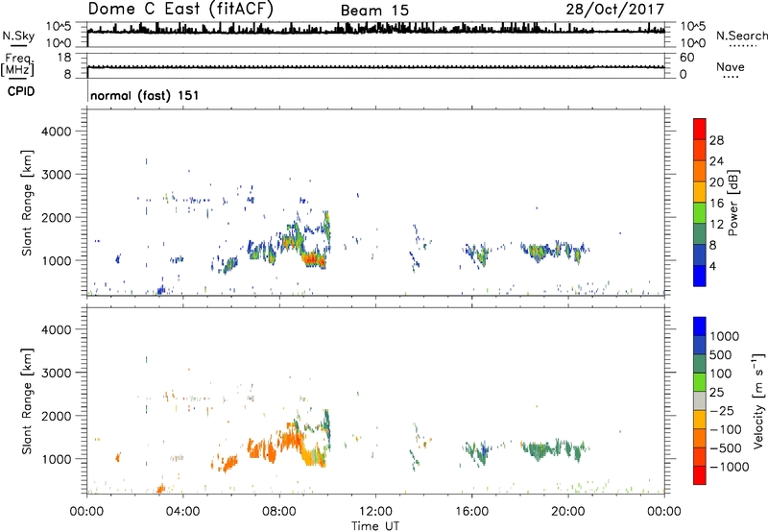
Task: Select the 'Freq. [MHz]' axis label
Action: [17, 65]
